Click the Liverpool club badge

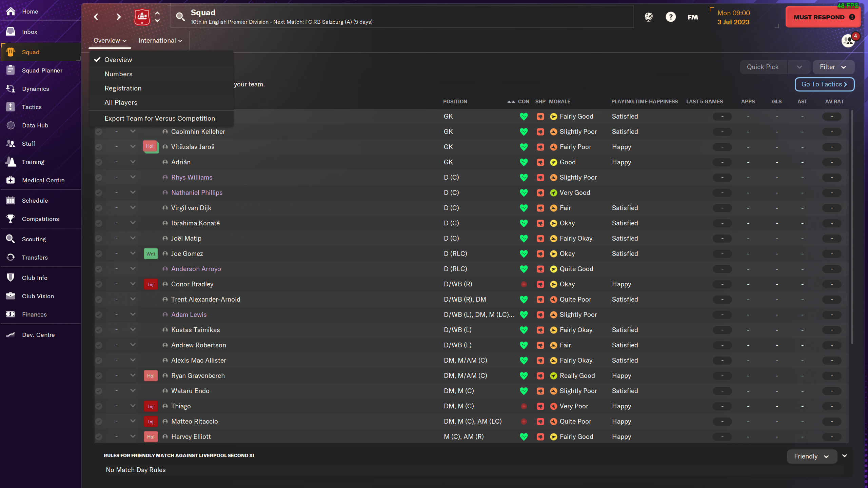pyautogui.click(x=142, y=17)
